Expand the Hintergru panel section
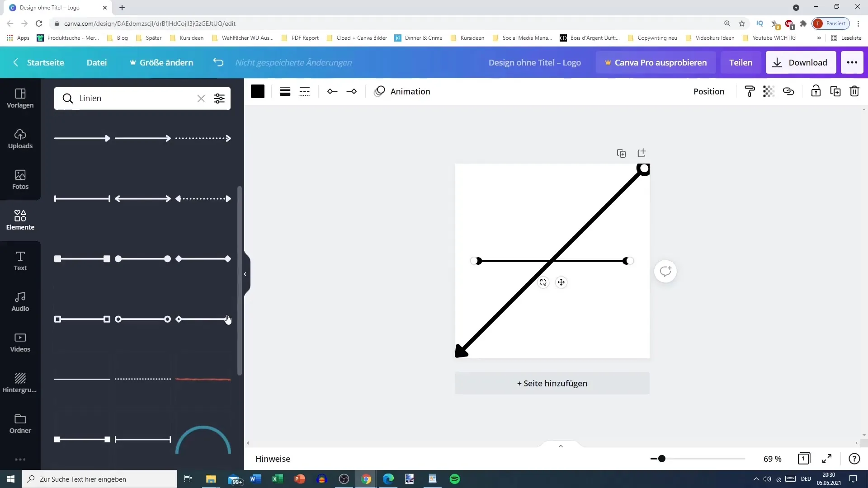 tap(20, 382)
